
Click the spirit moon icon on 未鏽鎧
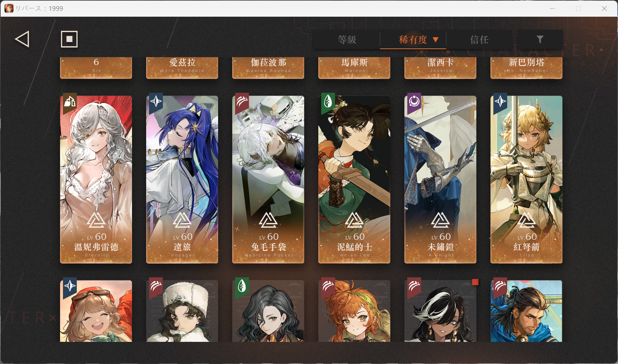[x=414, y=102]
